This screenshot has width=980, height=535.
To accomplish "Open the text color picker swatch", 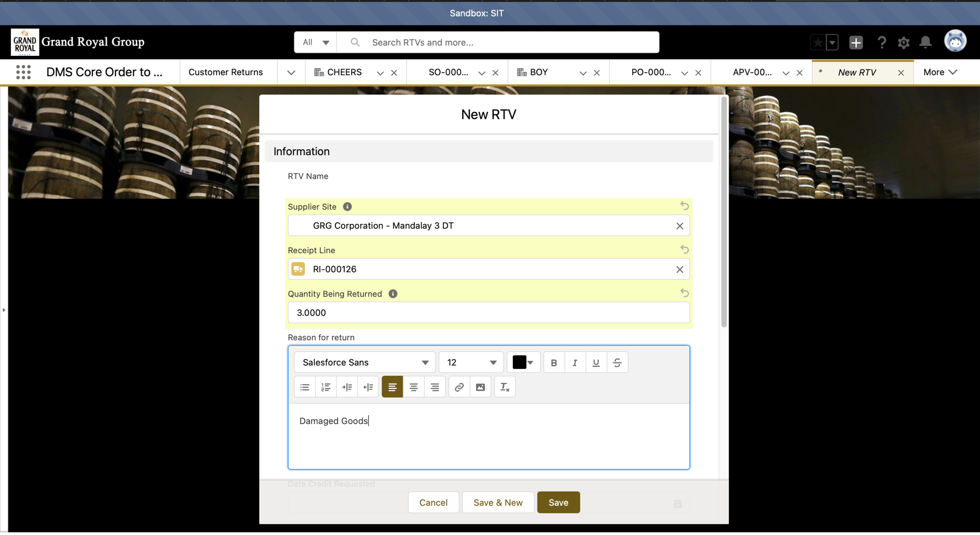I will 523,363.
